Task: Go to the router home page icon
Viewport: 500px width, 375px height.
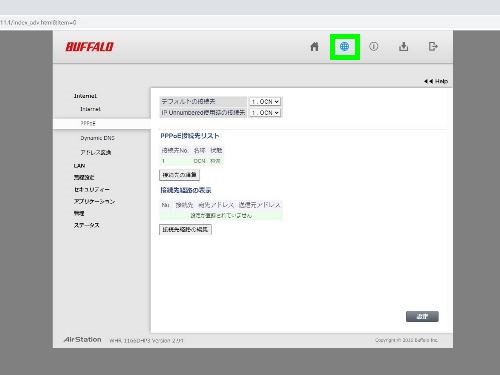Action: click(314, 47)
